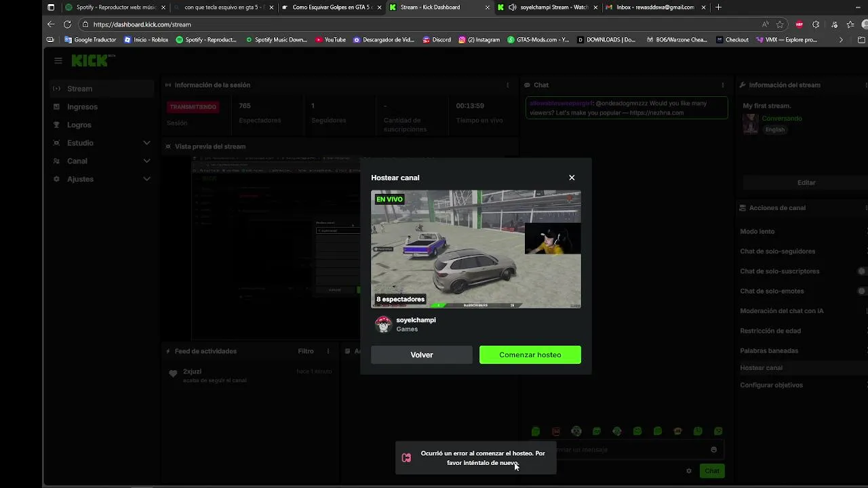868x488 pixels.
Task: Click soyelchampi channel avatar
Action: pyautogui.click(x=383, y=324)
